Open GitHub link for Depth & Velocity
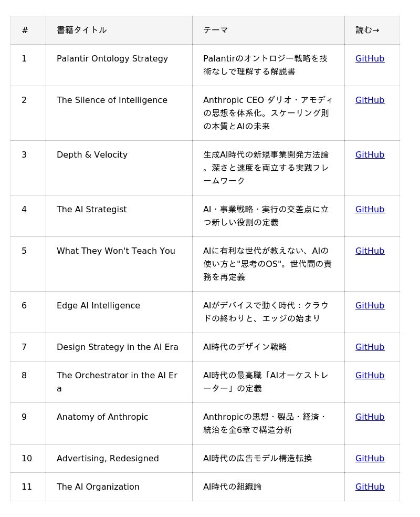 pos(370,155)
